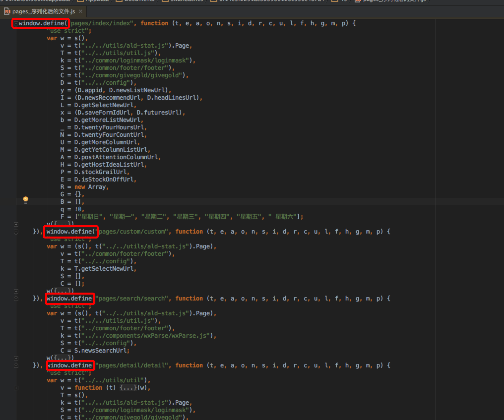Click the line var w = s() in the index block
This screenshot has width=504, height=420.
67,38
